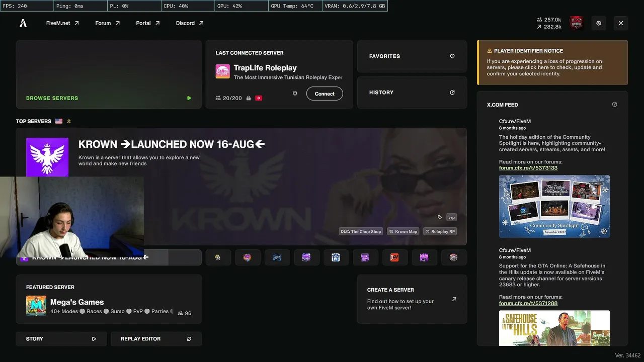Select the yellow 'R' logo server thumbnail
The image size is (644, 362).
tap(218, 257)
